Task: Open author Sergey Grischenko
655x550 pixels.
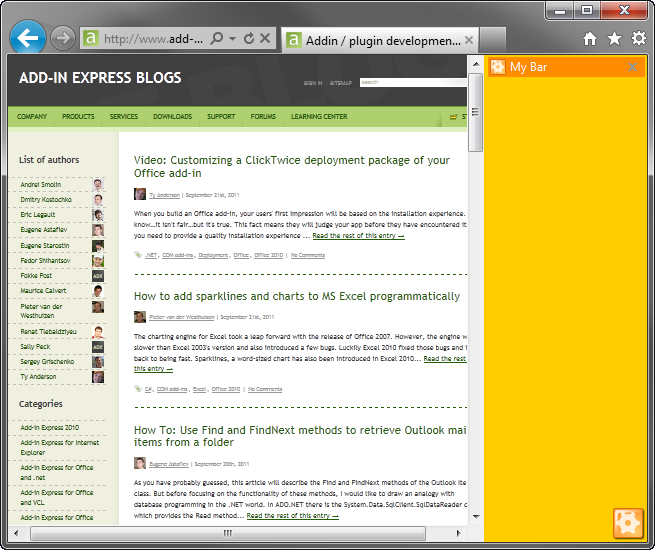Action: 47,362
